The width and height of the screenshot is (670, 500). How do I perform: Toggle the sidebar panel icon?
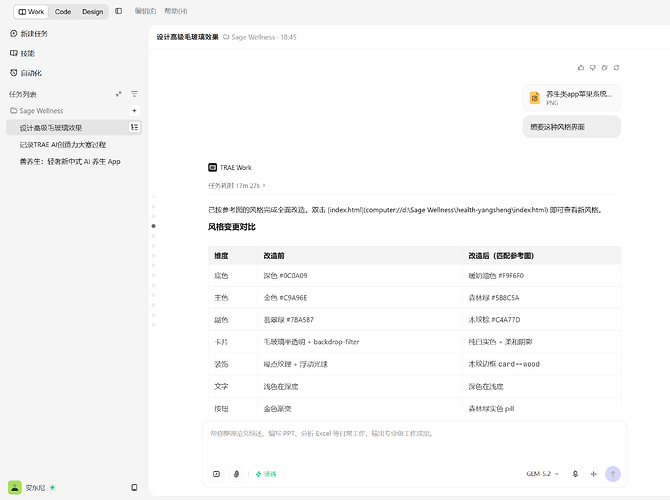click(118, 11)
